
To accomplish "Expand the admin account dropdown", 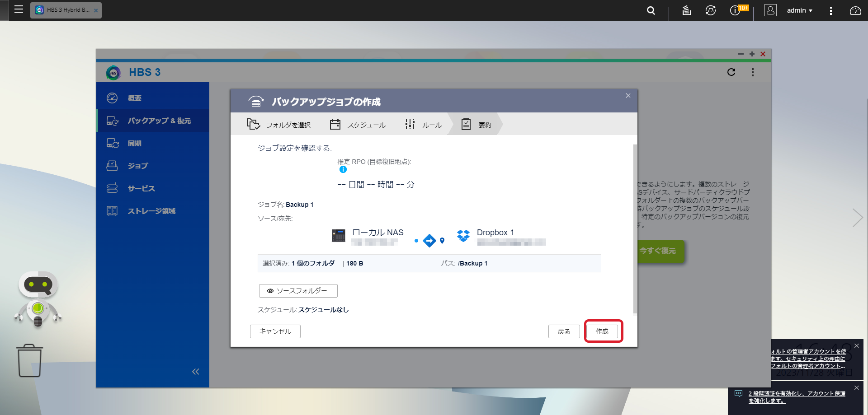I will click(x=799, y=10).
